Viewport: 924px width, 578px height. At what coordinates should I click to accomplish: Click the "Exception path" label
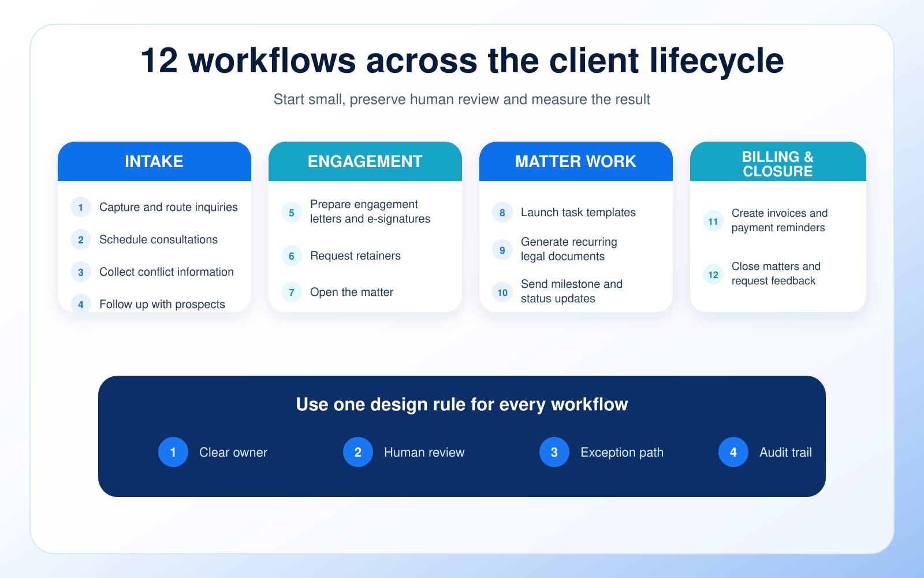622,452
